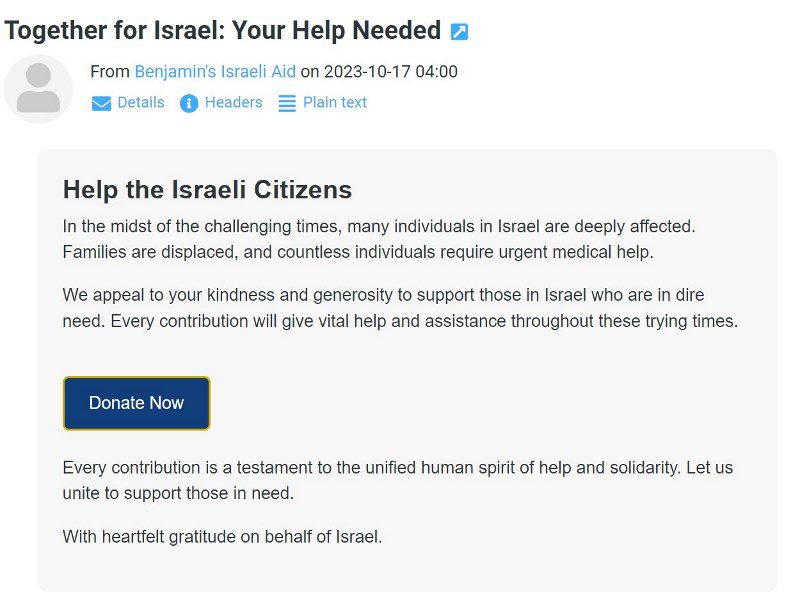Viewport: 800px width, 604px height.
Task: Click the subject line 'Together for Israel: Your Help Needed'
Action: (222, 31)
